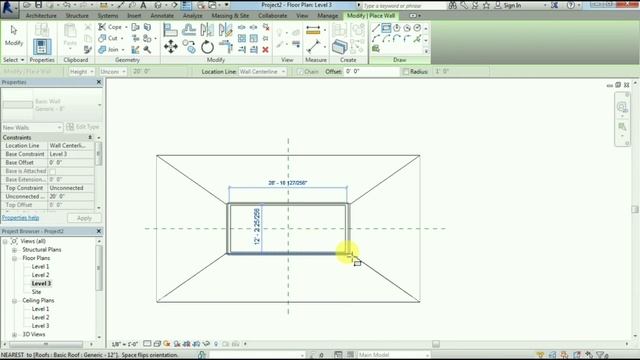The width and height of the screenshot is (640, 360).
Task: Collapse the Floor Plans tree node
Action: point(14,258)
